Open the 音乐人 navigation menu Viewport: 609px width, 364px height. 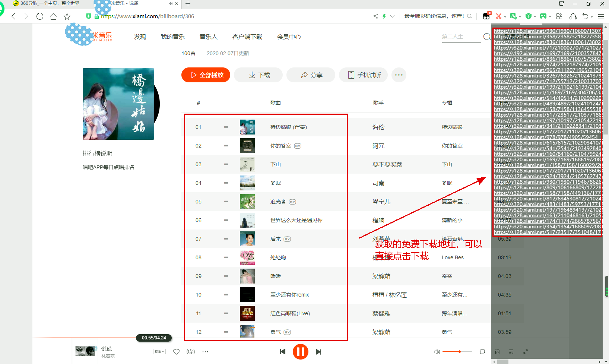pyautogui.click(x=209, y=37)
